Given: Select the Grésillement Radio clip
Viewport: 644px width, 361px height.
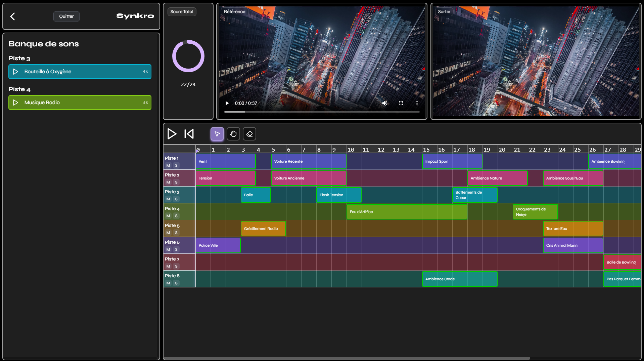Looking at the screenshot, I should (263, 229).
